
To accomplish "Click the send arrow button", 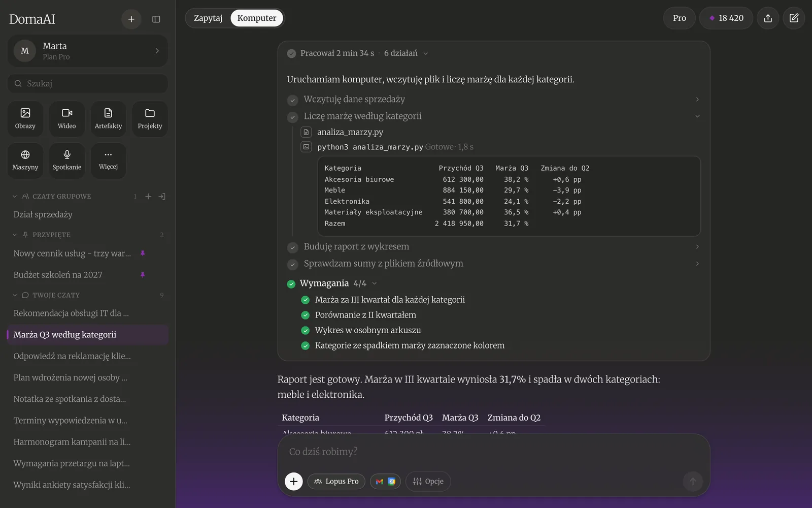I will point(693,481).
